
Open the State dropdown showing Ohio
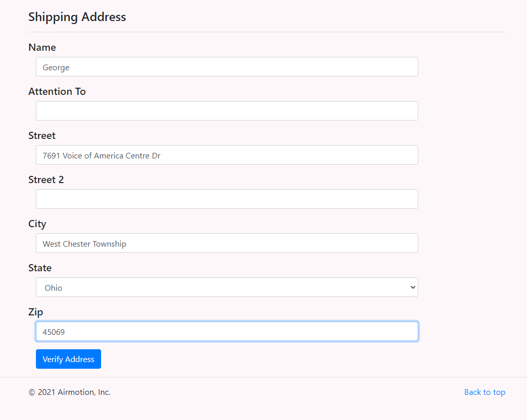[227, 287]
